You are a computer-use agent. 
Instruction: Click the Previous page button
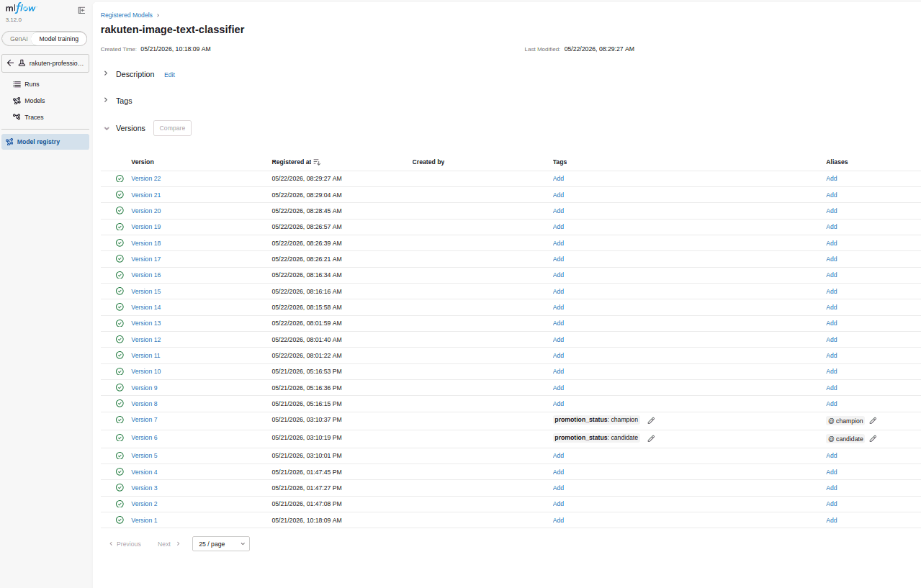coord(125,544)
